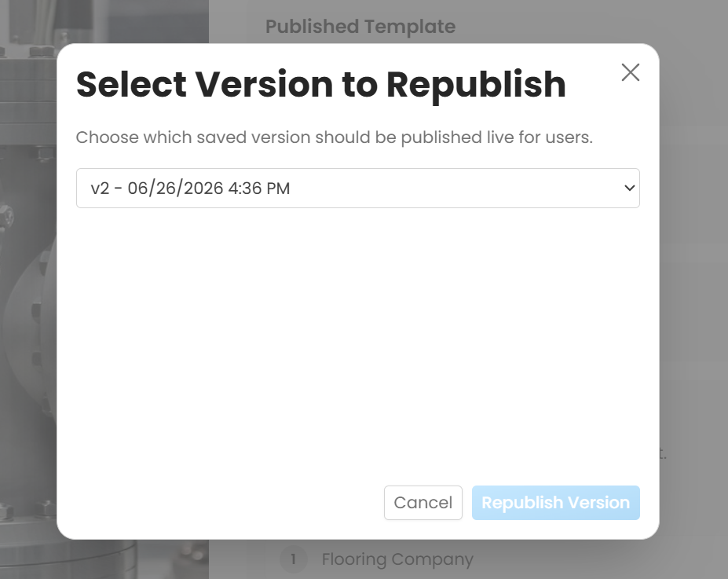This screenshot has height=579, width=728.
Task: Click the word Republish in the dialog heading
Action: click(x=476, y=86)
